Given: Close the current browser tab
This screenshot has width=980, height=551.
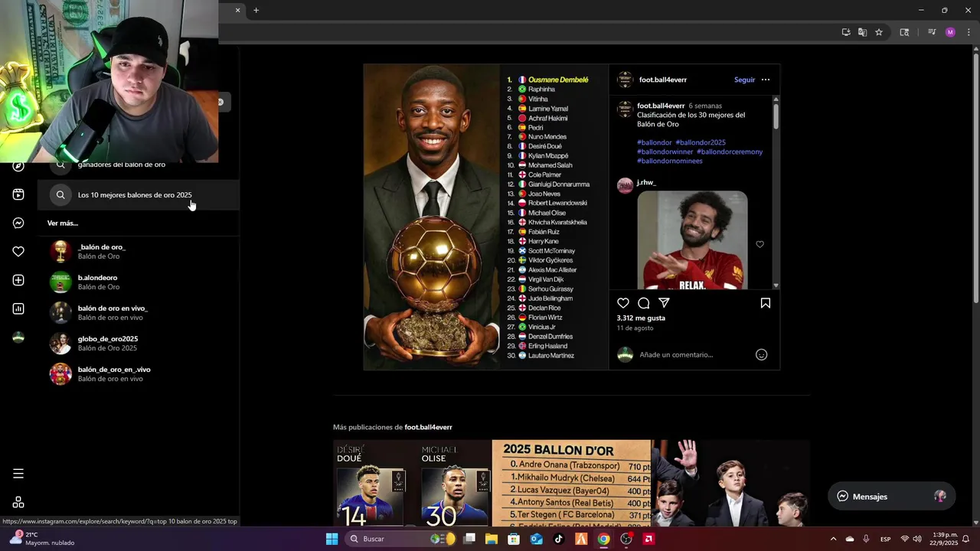Looking at the screenshot, I should point(237,10).
